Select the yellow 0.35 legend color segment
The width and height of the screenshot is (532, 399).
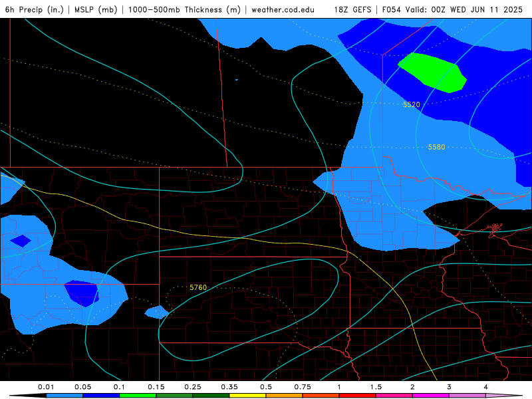[247, 396]
